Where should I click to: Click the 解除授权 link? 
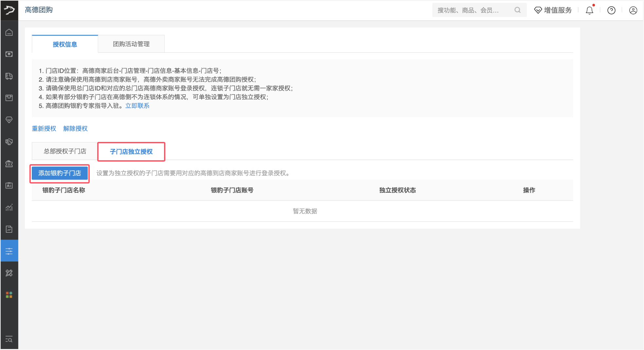75,128
